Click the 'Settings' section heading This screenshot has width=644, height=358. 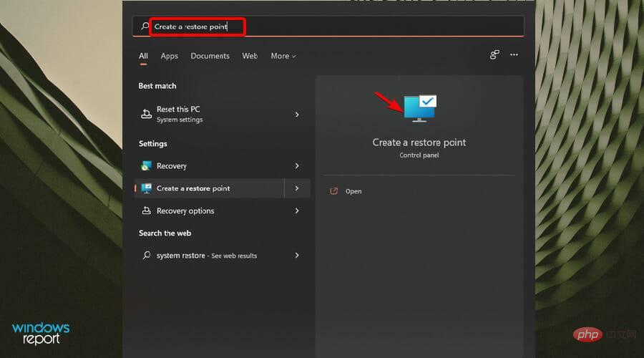pos(153,144)
